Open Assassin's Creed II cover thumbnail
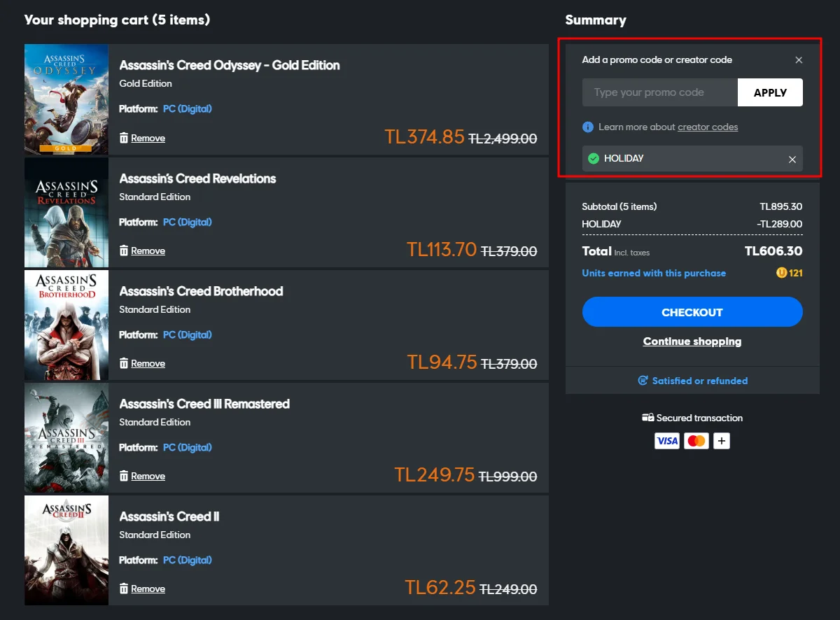 point(66,550)
